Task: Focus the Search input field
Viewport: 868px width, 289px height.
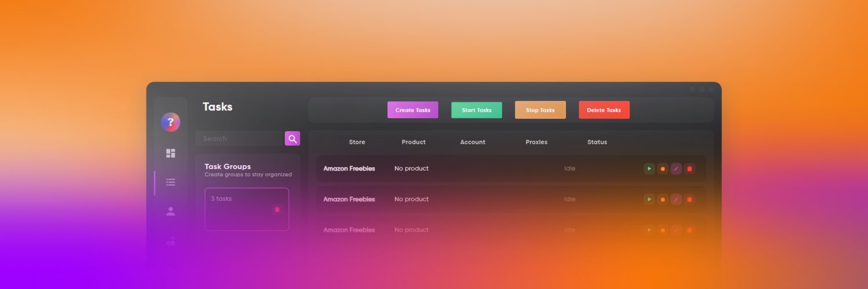Action: [240, 138]
